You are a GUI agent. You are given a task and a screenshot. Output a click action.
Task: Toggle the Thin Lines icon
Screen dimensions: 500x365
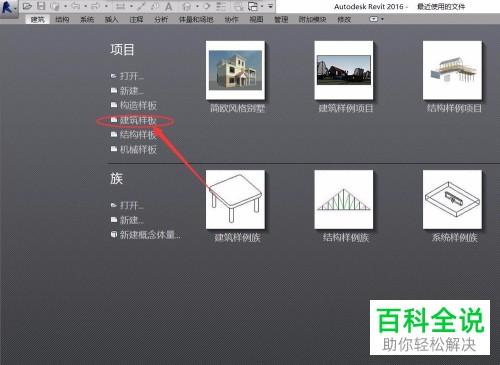[221, 6]
